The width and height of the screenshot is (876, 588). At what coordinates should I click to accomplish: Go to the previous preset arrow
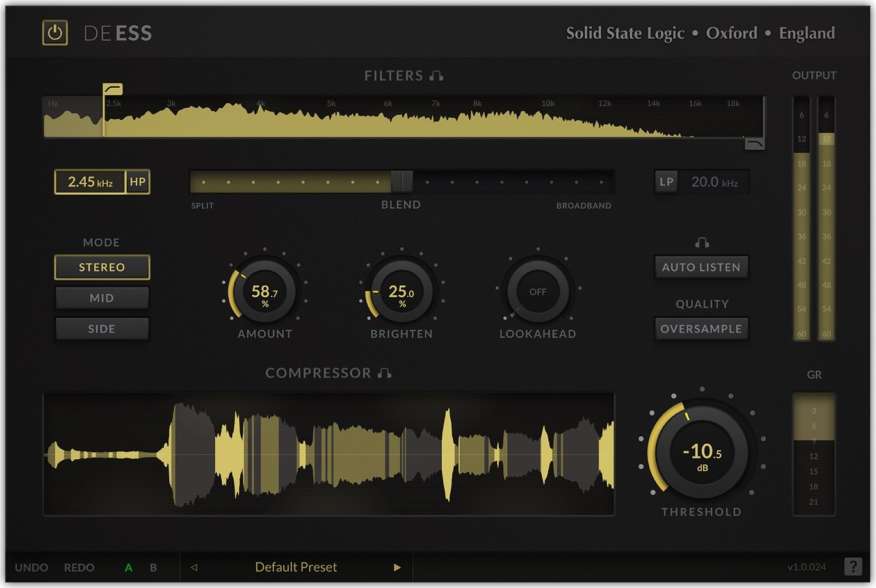tap(194, 567)
